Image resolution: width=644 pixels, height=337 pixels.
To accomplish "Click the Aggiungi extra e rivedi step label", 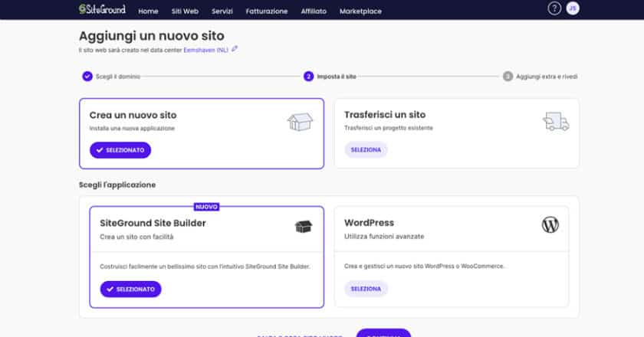I will point(547,77).
